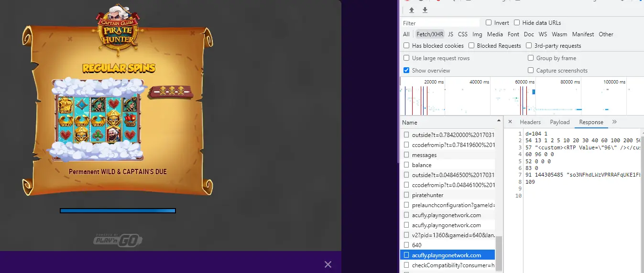Image resolution: width=644 pixels, height=273 pixels.
Task: Click response line containing RTP Value
Action: coord(583,147)
